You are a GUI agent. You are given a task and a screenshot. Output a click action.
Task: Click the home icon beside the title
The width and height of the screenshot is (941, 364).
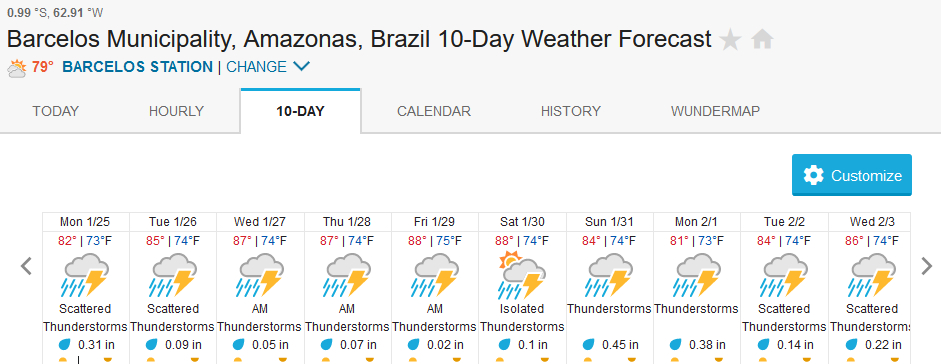(762, 40)
